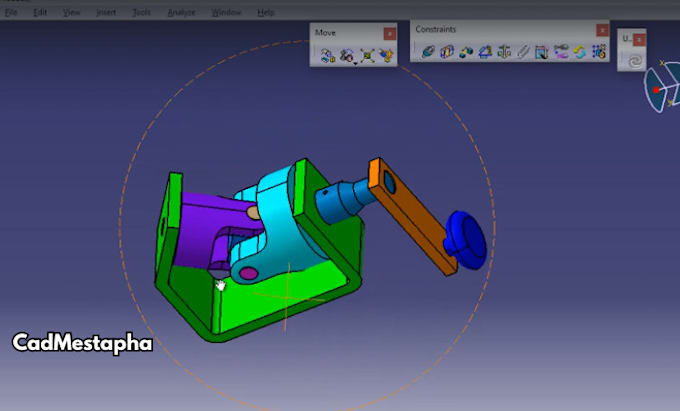Screen dimensions: 680x411
Task: Open the Help menu
Action: (x=265, y=13)
